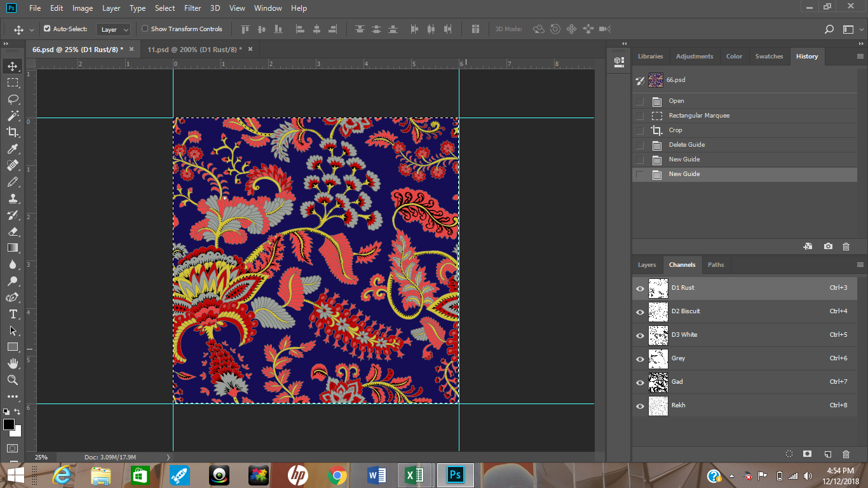Viewport: 868px width, 488px height.
Task: Create new document from current state
Action: 808,247
